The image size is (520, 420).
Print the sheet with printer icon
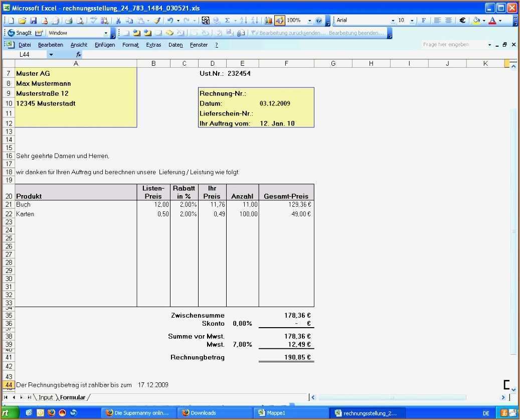[x=69, y=21]
